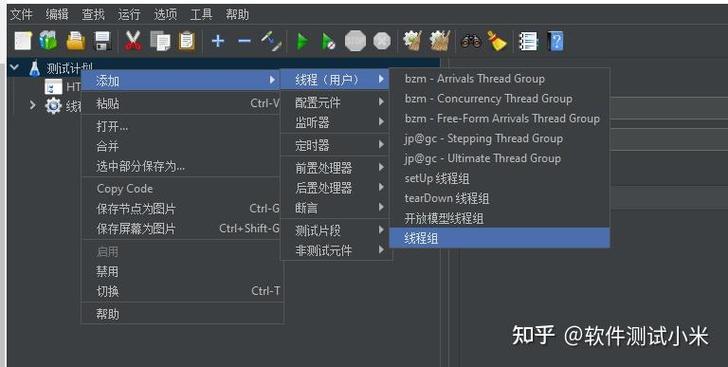This screenshot has height=367, width=728.
Task: Choose 切换 in the context menu
Action: click(x=181, y=291)
